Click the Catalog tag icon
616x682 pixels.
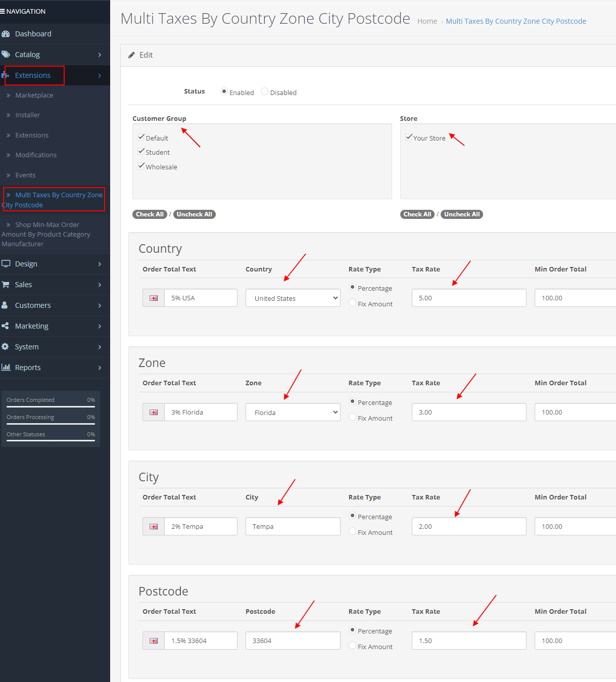6,55
